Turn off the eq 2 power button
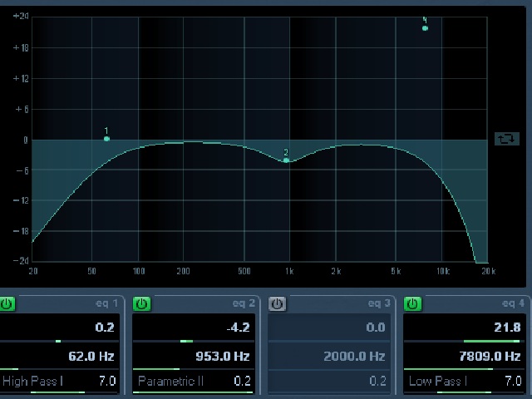This screenshot has height=399, width=532. click(142, 303)
